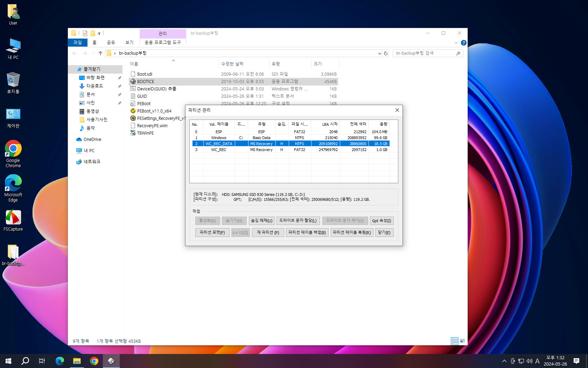The height and width of the screenshot is (368, 588).
Task: Launch Microsoft Edge from the desktop
Action: 13,189
